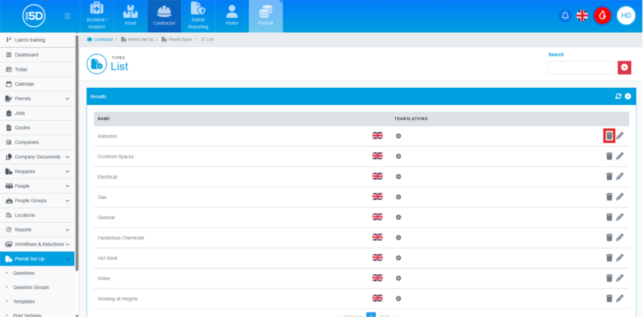Click into the Search input field
The width and height of the screenshot is (644, 317).
[581, 67]
